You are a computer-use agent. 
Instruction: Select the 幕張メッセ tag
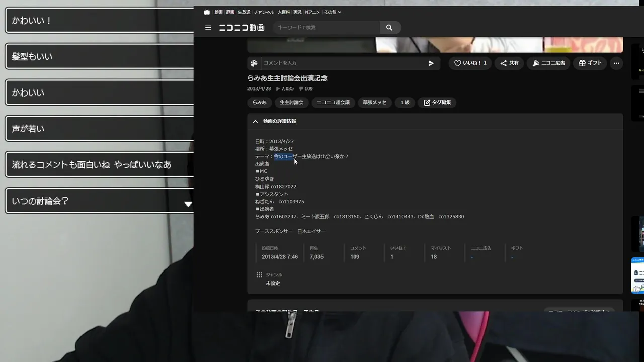coord(375,102)
